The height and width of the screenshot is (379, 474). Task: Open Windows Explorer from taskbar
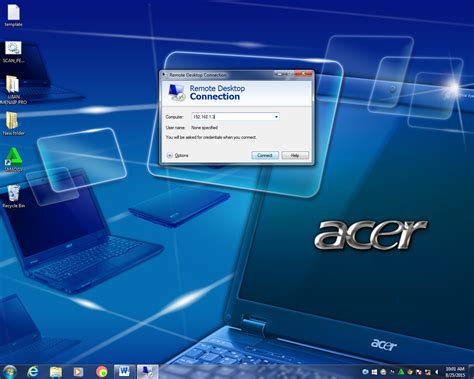tap(56, 372)
